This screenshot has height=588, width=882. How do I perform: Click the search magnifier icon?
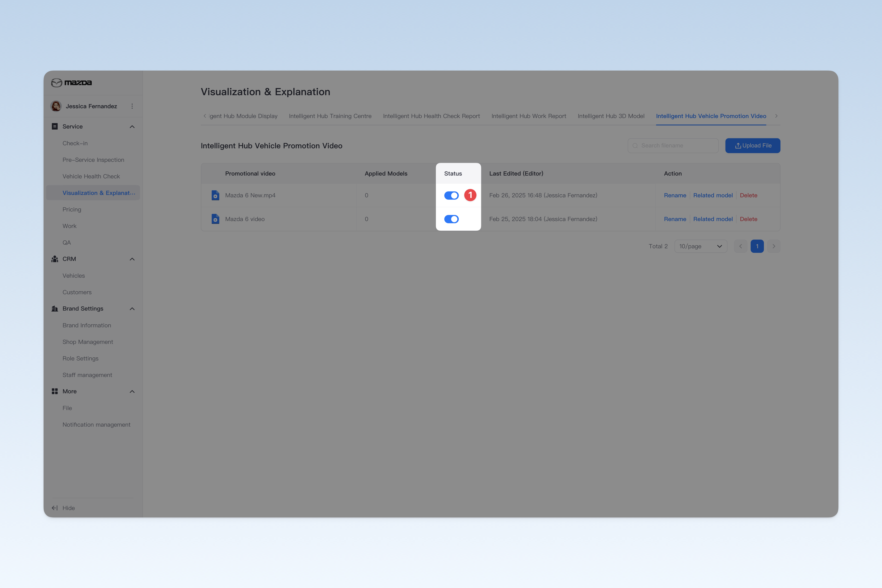tap(635, 145)
